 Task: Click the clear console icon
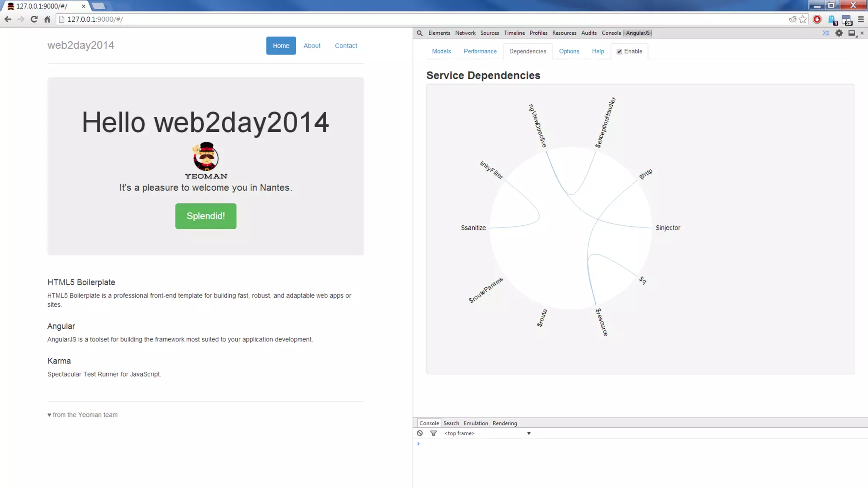coord(420,433)
